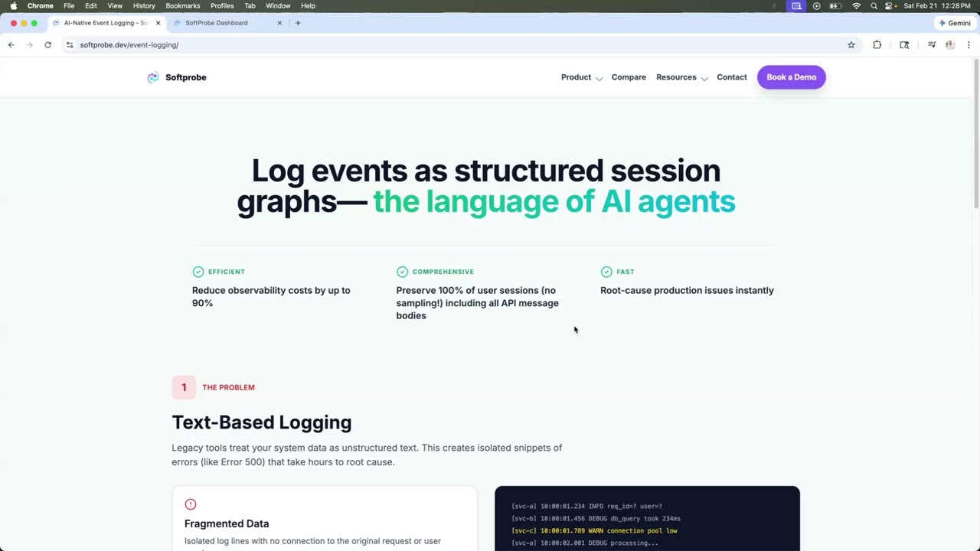Open the Chrome menu in the menu bar

[41, 5]
